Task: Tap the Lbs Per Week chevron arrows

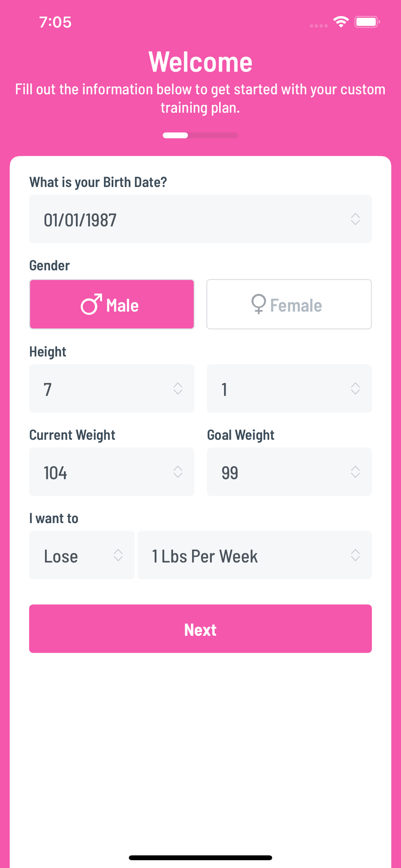Action: (355, 555)
